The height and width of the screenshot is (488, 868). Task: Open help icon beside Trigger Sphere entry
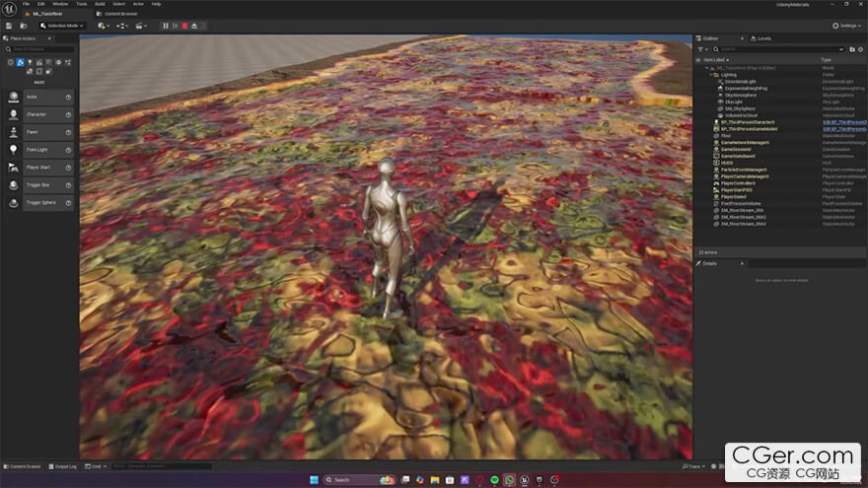[x=68, y=203]
